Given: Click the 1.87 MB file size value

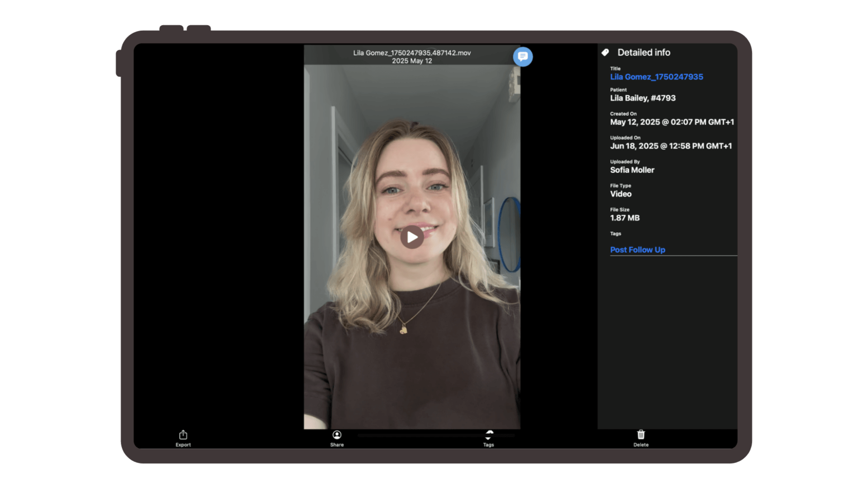Looking at the screenshot, I should pos(625,218).
